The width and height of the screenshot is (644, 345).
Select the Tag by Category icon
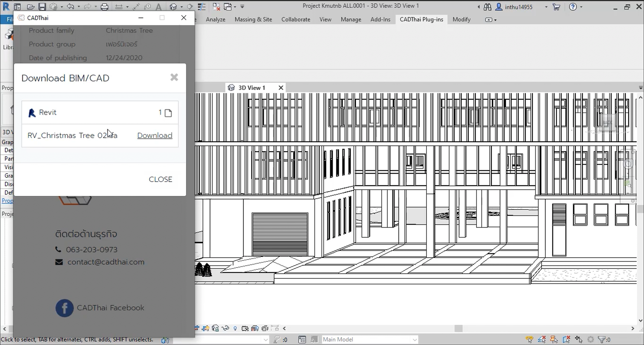[147, 7]
